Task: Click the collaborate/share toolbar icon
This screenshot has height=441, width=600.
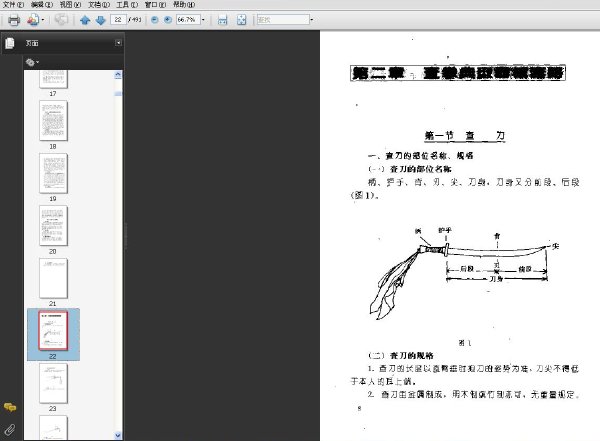Action: 33,20
